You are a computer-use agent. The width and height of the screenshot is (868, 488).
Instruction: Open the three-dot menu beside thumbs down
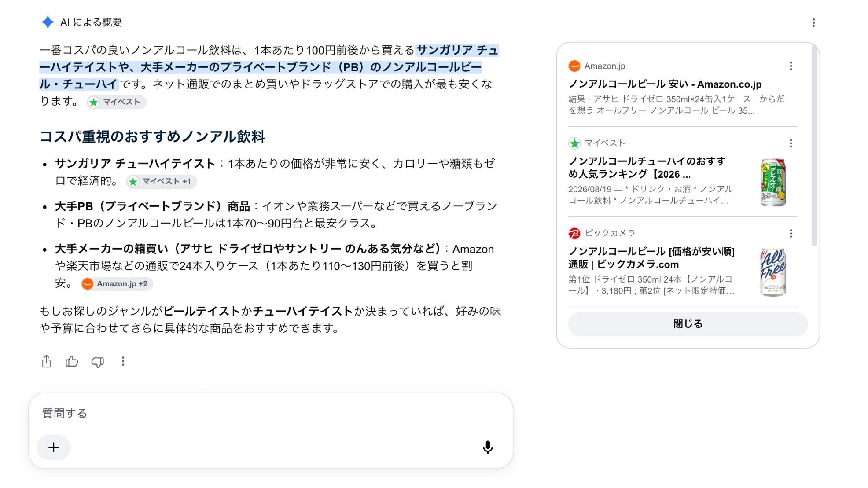pos(123,361)
